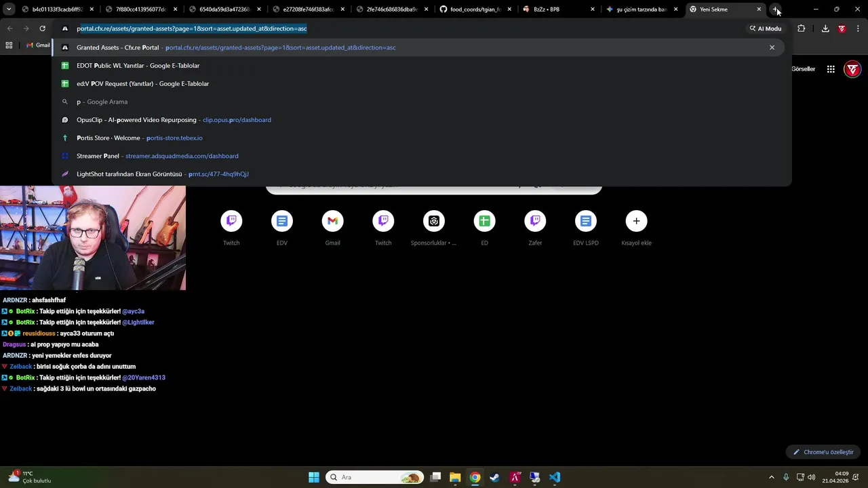Image resolution: width=868 pixels, height=488 pixels.
Task: Click the @20Yaren4313 mention in chat
Action: pyautogui.click(x=144, y=378)
